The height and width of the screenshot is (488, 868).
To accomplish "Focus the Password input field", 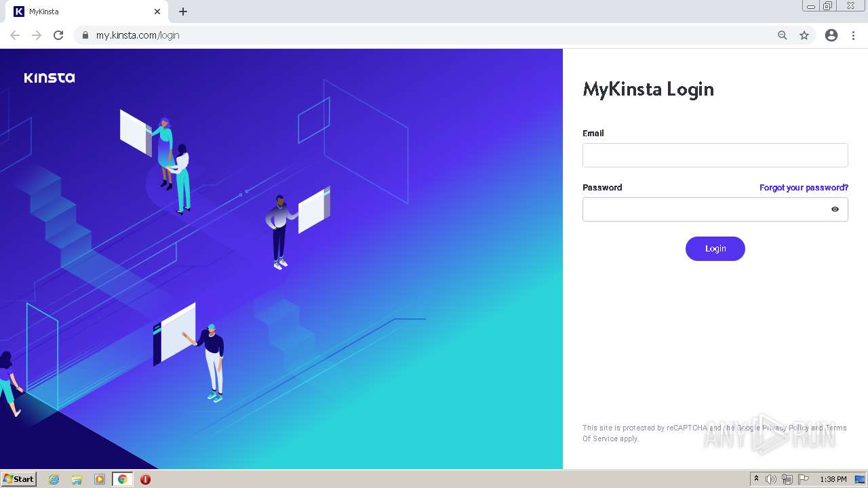I will [x=715, y=209].
